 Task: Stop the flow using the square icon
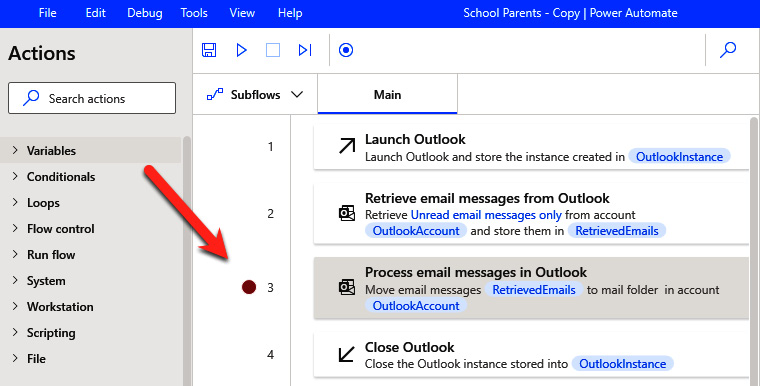273,50
